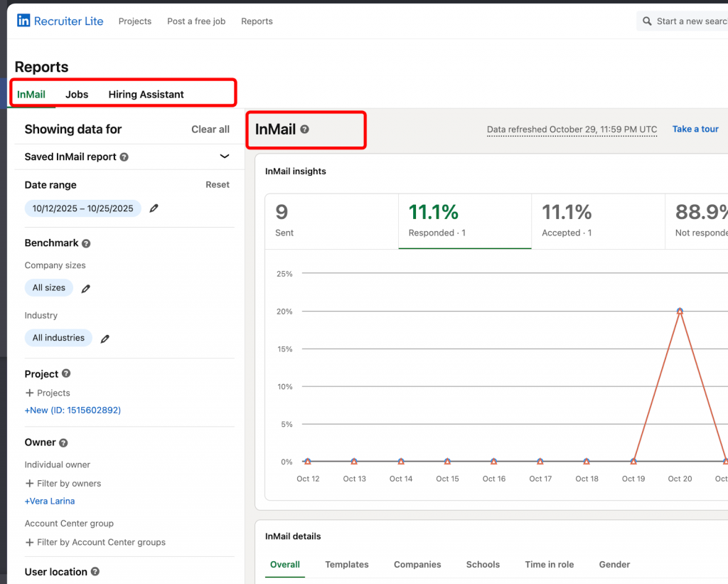Select the Accepted metric card
This screenshot has width=728, height=584.
pos(597,221)
